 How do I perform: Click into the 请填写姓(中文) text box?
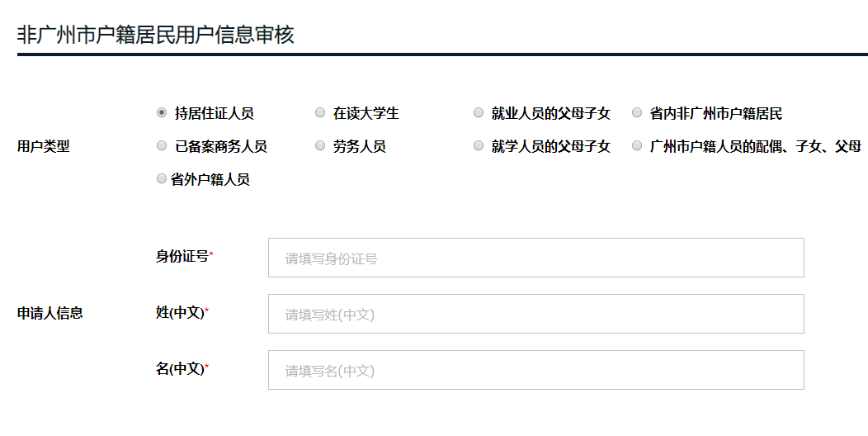click(535, 314)
